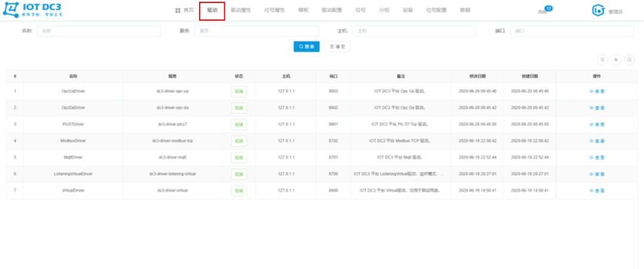
Task: Switch to the 分组 tab
Action: point(384,10)
